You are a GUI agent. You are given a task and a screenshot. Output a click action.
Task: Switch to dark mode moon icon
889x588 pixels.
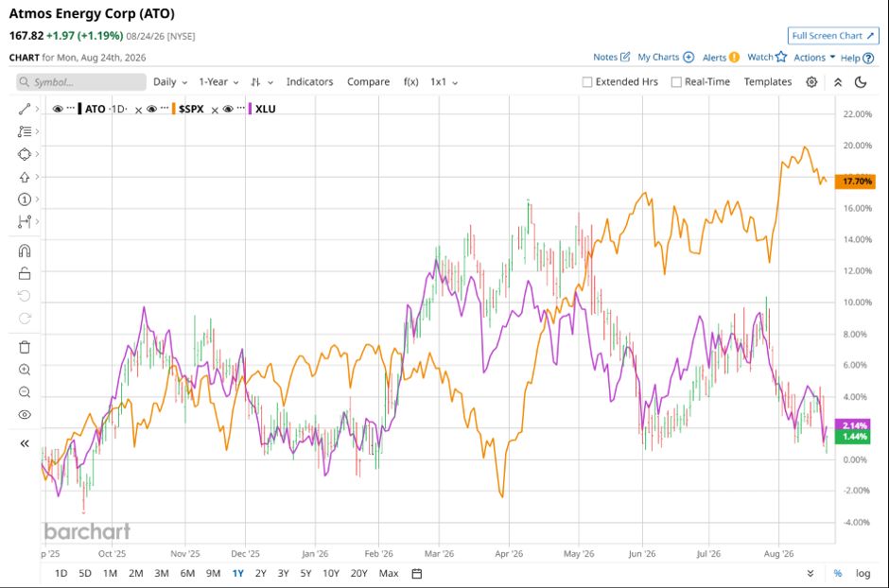[x=861, y=82]
